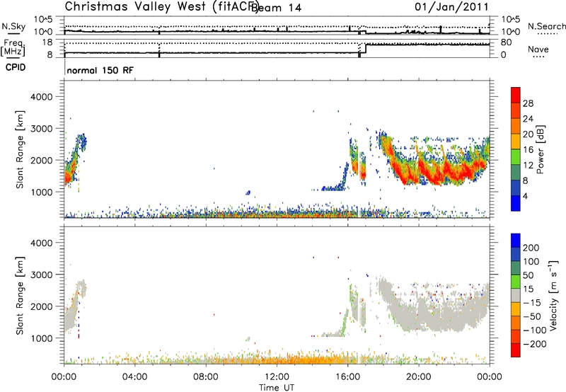Click the '16:00' time tick label

(x=347, y=377)
